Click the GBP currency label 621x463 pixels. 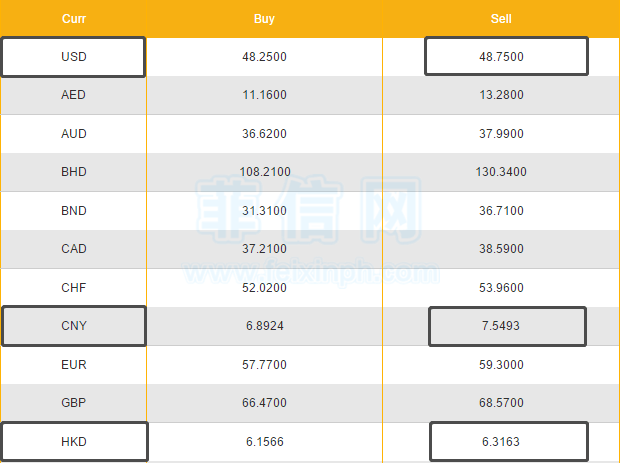pos(73,403)
